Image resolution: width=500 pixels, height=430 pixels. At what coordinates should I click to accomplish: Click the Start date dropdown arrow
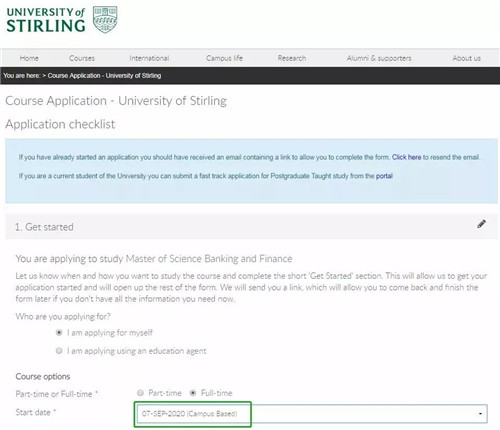[x=480, y=414]
